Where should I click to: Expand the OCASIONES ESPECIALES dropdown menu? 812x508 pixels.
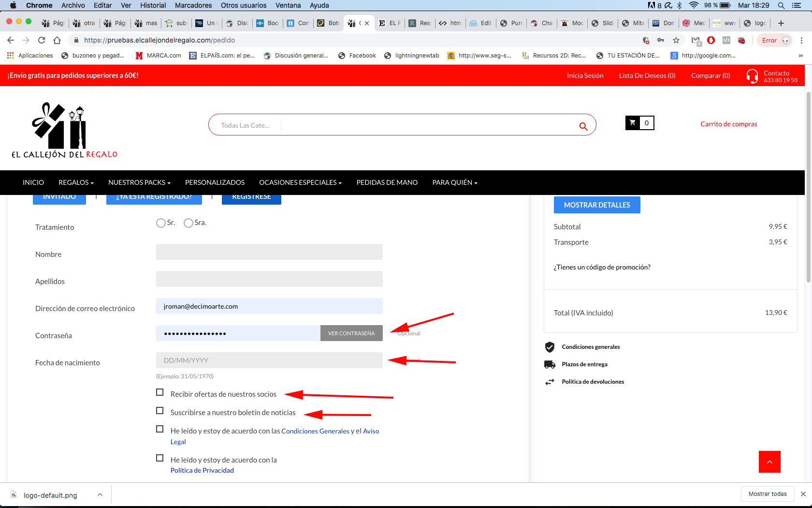[x=300, y=182]
